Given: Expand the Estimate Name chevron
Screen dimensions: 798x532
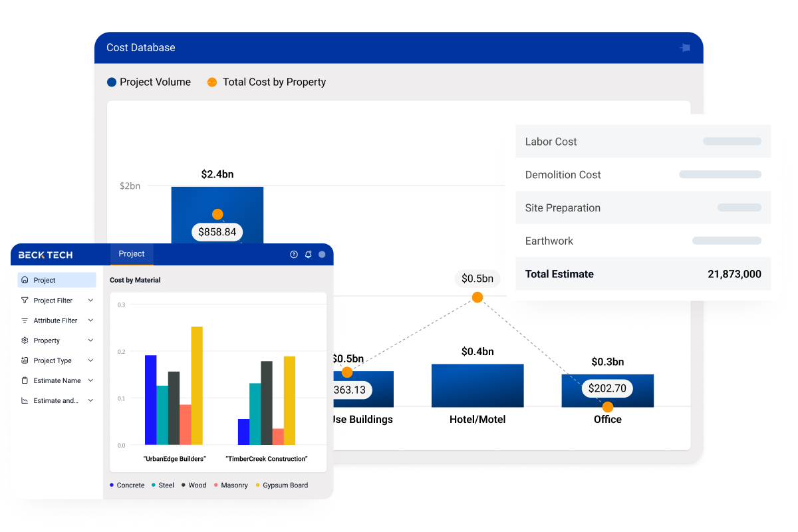Looking at the screenshot, I should click(90, 380).
